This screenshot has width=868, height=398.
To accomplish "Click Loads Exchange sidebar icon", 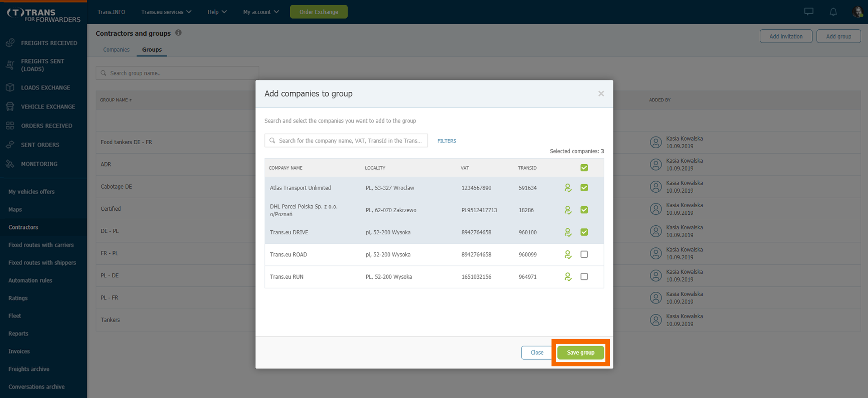I will (x=10, y=87).
